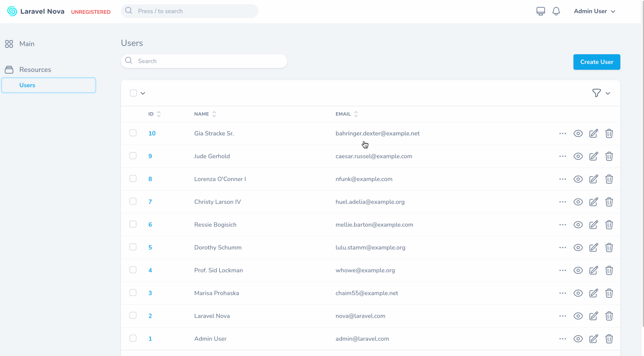
Task: Delete the Admin User row
Action: [609, 339]
